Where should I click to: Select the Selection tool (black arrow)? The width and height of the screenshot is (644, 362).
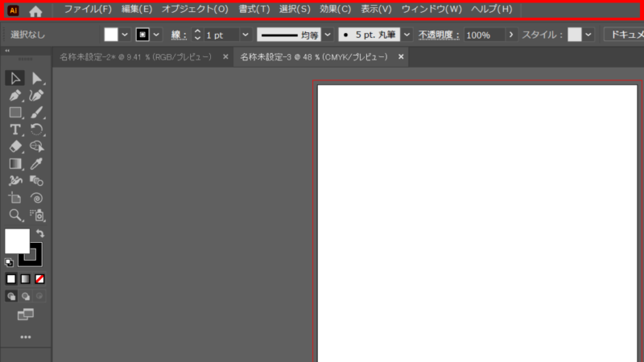click(14, 78)
